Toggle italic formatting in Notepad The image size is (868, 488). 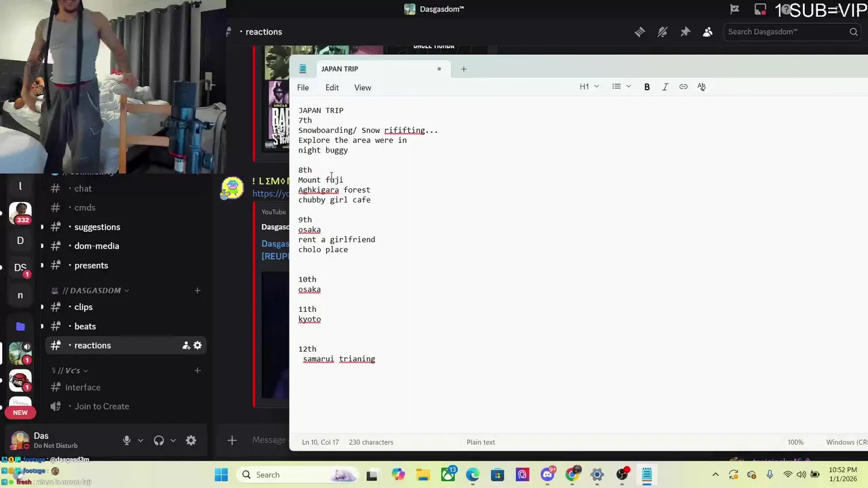(665, 87)
